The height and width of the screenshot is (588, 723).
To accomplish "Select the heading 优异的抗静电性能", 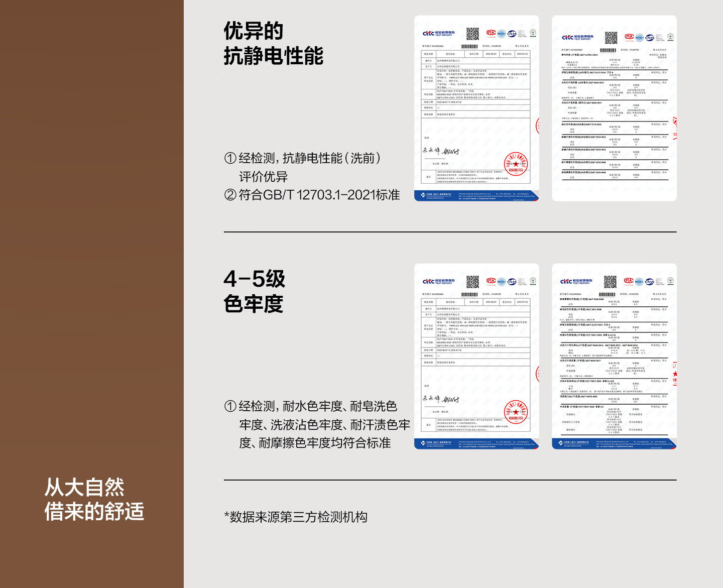I will [274, 43].
